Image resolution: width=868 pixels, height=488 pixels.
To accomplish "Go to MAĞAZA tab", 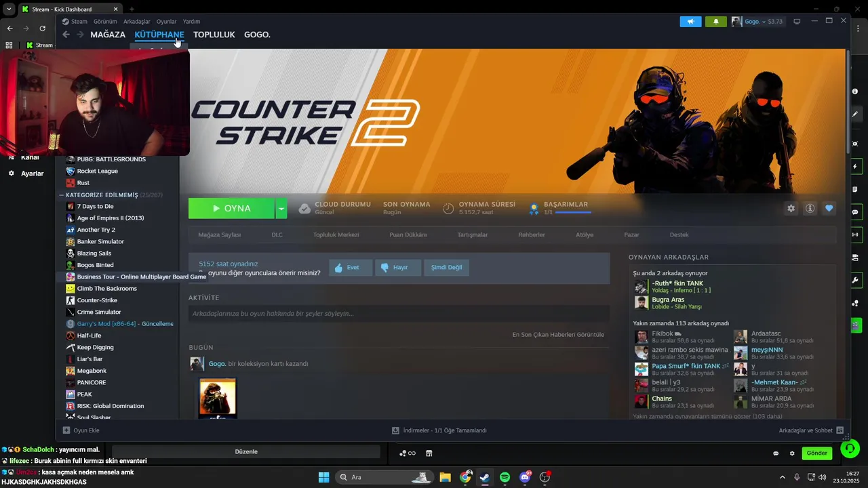I will click(108, 35).
